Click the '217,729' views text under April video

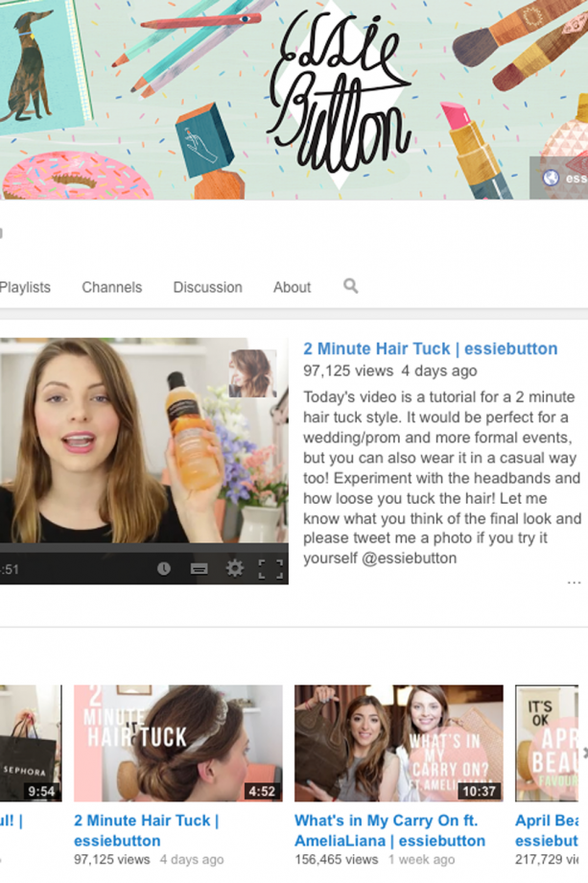(x=547, y=860)
